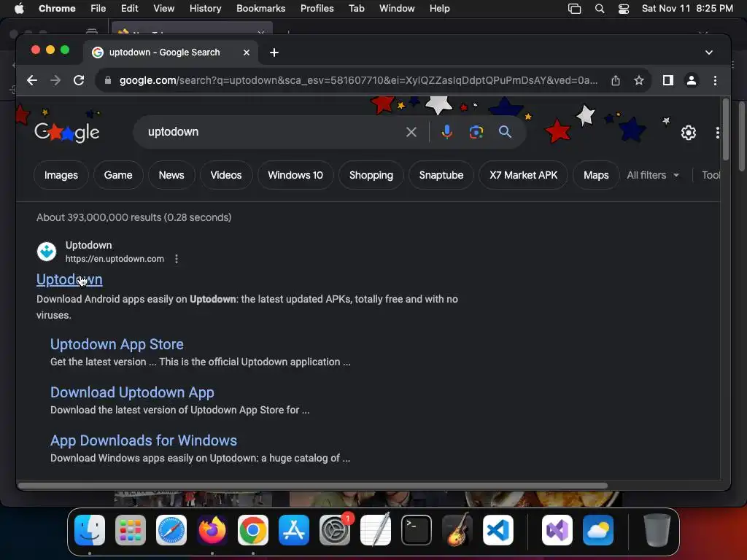Viewport: 747px width, 560px height.
Task: Clear the search box with X icon
Action: point(411,132)
